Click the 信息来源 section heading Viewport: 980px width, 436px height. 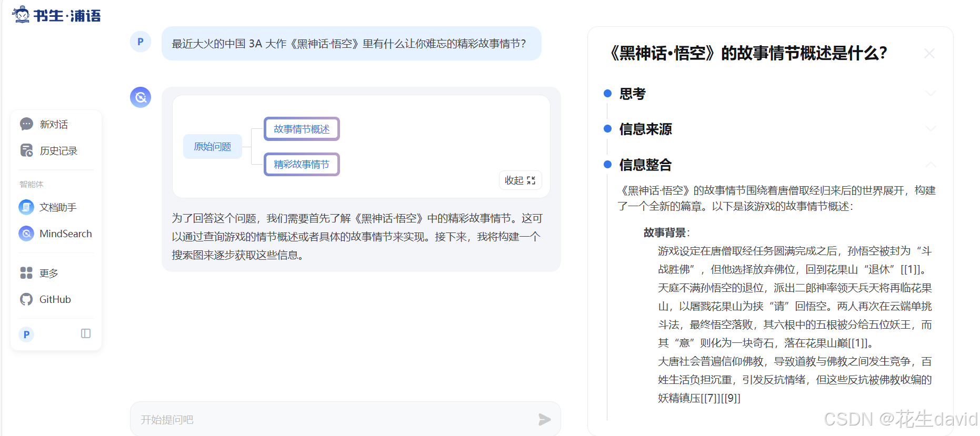click(x=646, y=129)
